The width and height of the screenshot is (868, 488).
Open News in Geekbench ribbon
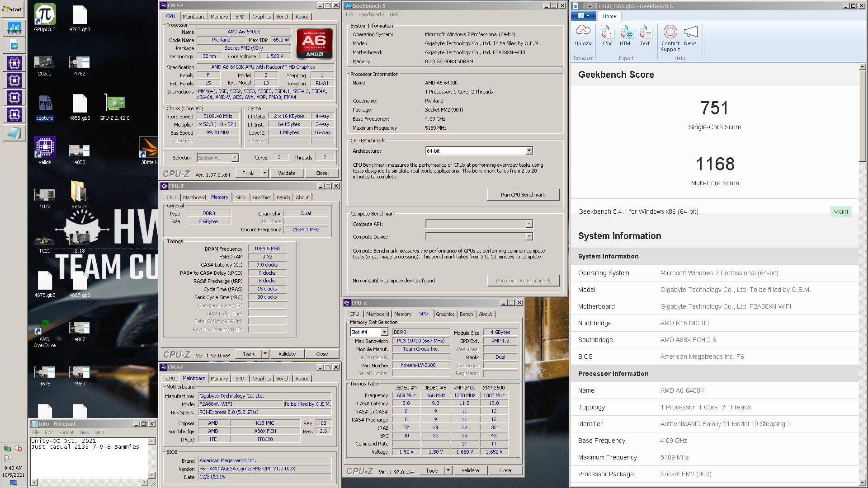pos(690,36)
